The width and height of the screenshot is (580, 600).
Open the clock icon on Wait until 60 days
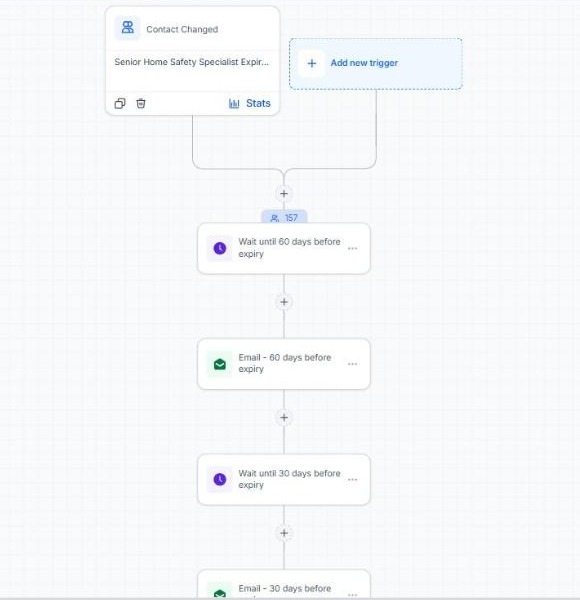click(220, 248)
